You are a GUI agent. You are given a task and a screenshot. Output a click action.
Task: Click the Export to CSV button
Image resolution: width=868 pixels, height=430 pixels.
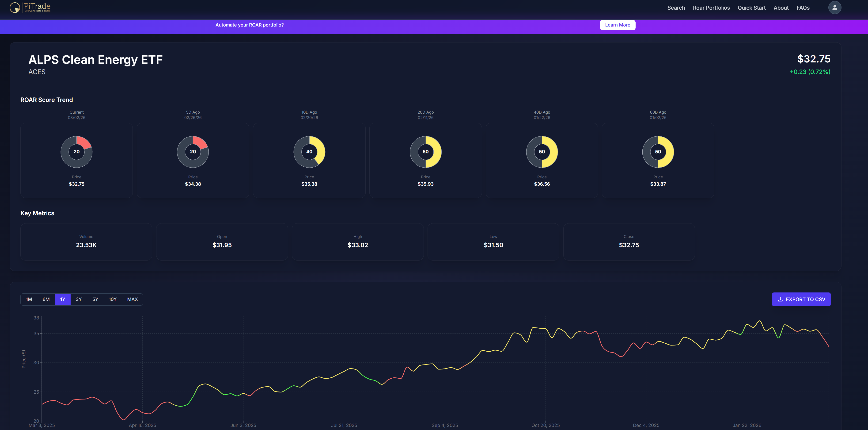coord(801,299)
